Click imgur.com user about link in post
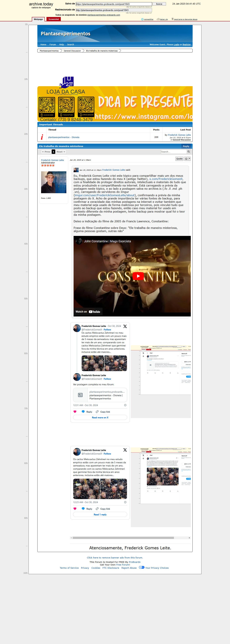 pos(105,195)
